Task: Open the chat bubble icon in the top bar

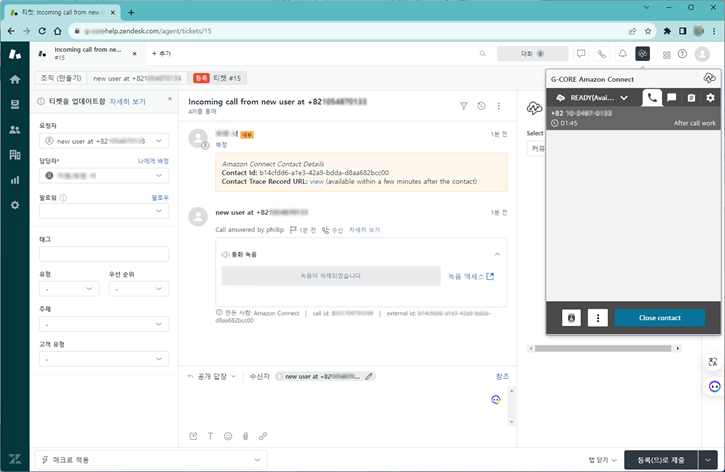Action: click(x=581, y=54)
